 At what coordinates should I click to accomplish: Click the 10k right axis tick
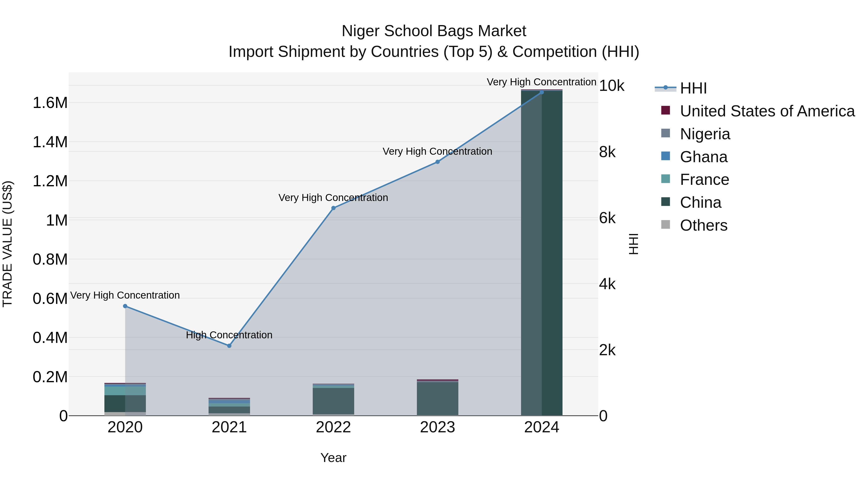(x=611, y=86)
